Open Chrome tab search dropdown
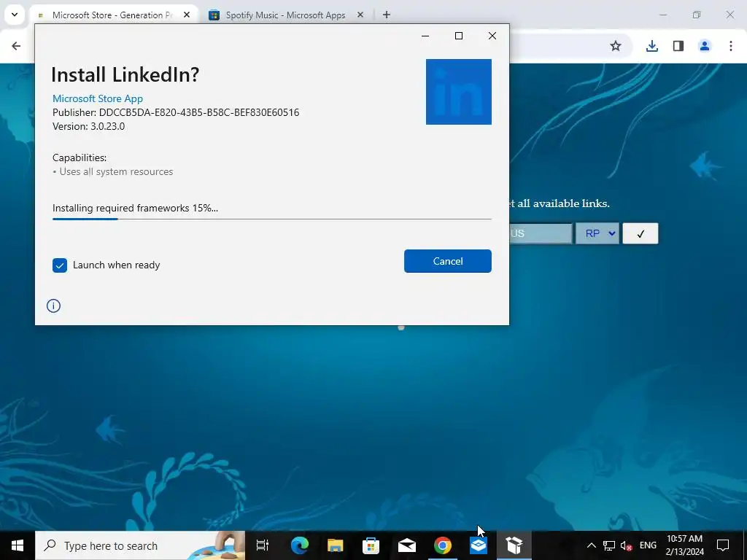Image resolution: width=747 pixels, height=560 pixels. tap(15, 15)
